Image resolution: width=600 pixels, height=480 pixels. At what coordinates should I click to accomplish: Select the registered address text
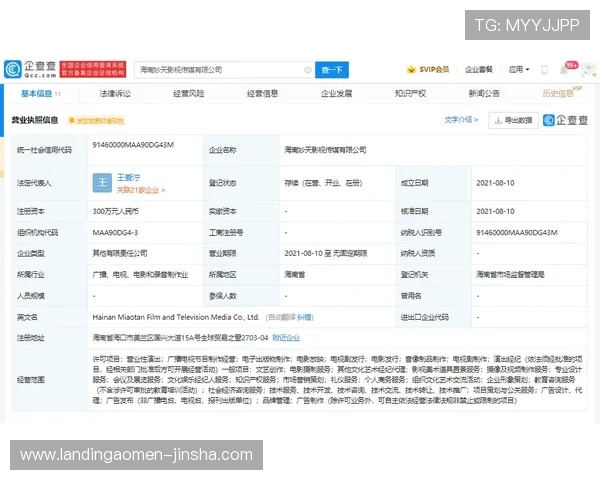[x=180, y=338]
